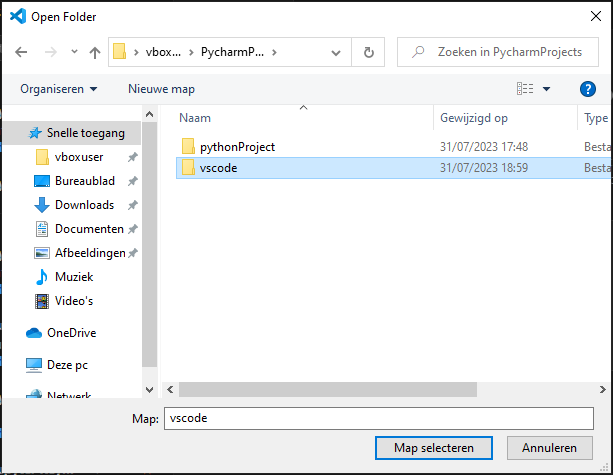This screenshot has height=475, width=613.
Task: Open the Muziek folder shortcut
Action: pyautogui.click(x=74, y=277)
